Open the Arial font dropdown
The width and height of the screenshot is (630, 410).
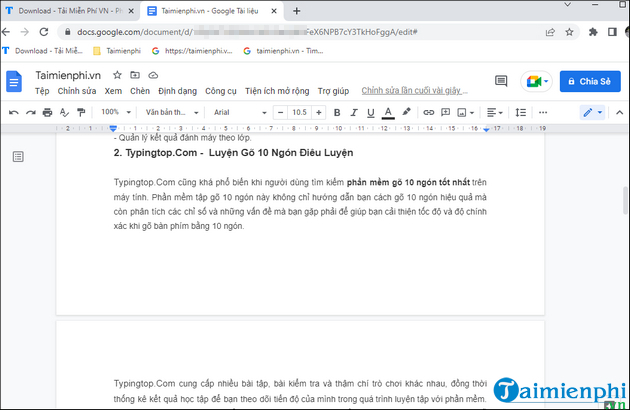pos(240,112)
